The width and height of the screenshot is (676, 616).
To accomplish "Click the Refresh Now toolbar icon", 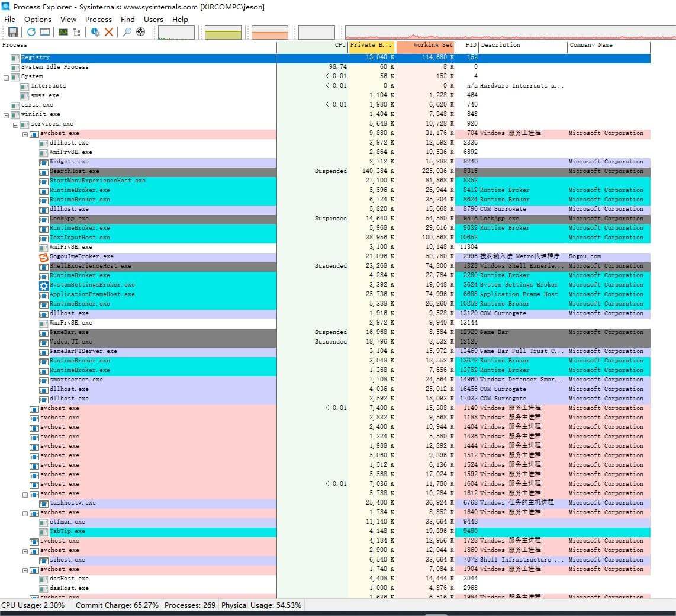I will pos(31,32).
